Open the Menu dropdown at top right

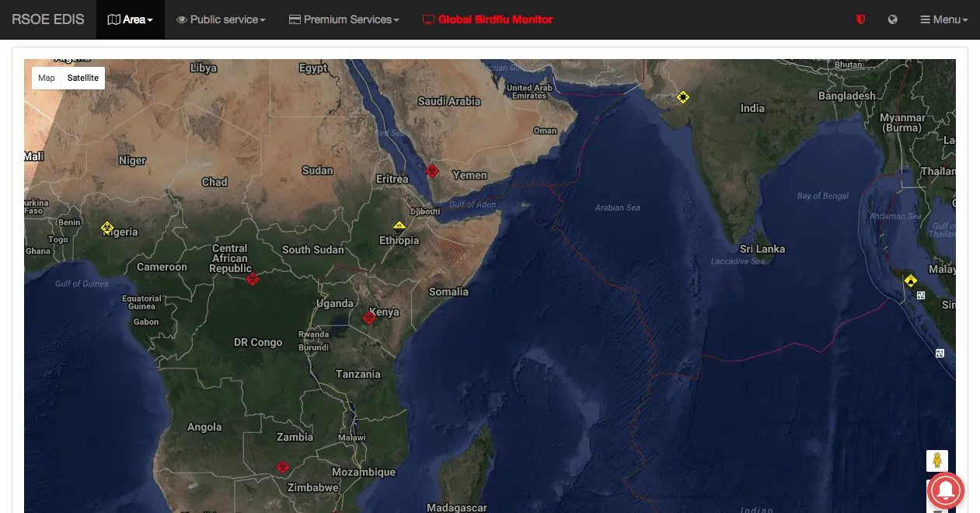tap(944, 19)
